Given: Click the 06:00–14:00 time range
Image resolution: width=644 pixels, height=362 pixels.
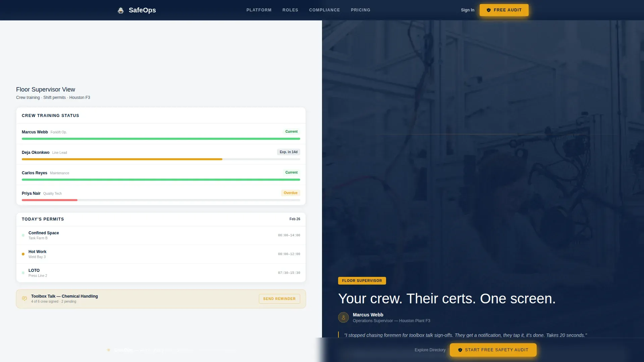Looking at the screenshot, I should point(289,235).
